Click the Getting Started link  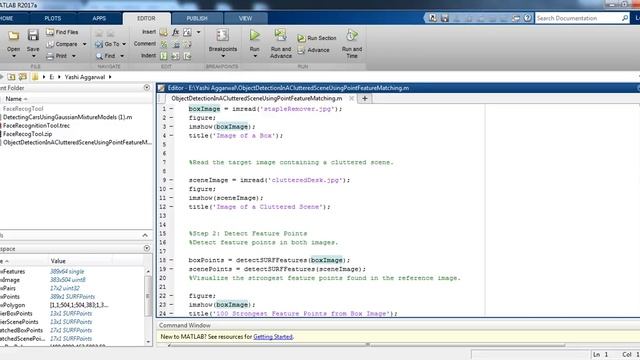point(273,337)
